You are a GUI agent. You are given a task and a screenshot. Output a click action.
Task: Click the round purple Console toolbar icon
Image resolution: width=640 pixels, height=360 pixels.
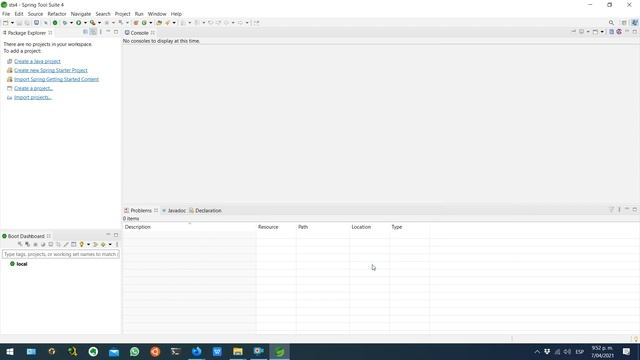619,32
